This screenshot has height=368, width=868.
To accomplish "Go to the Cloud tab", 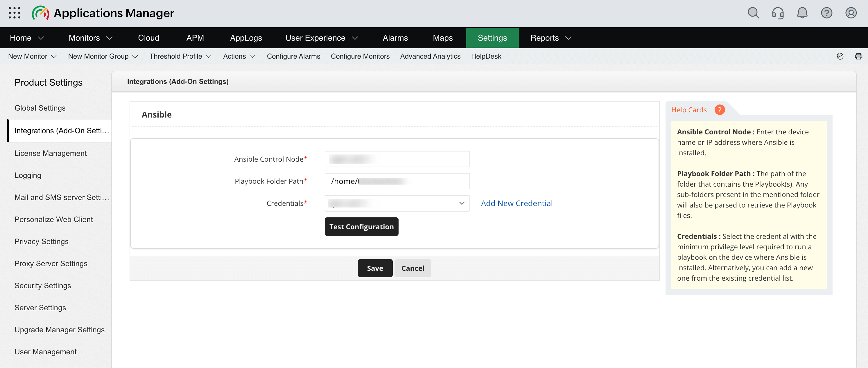I will point(149,38).
